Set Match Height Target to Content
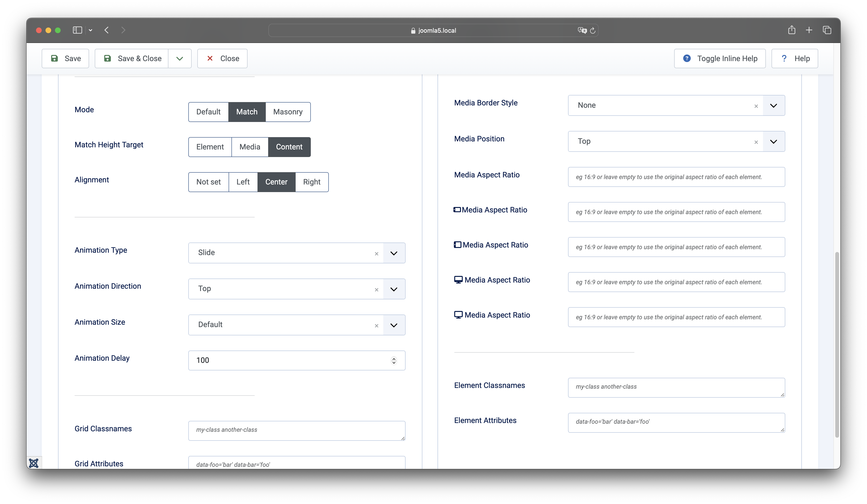 [289, 147]
